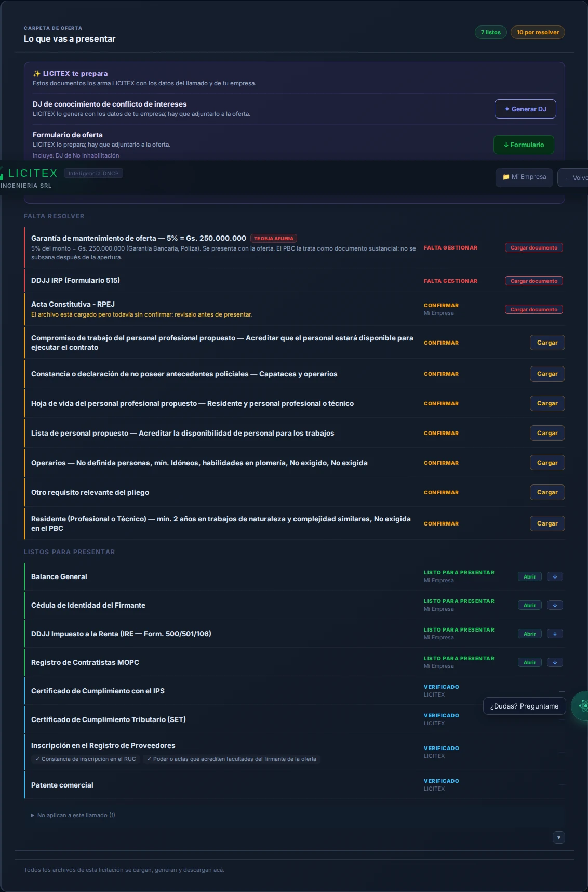Click Cargar for Hoja de vida row
588x892 pixels.
point(547,403)
